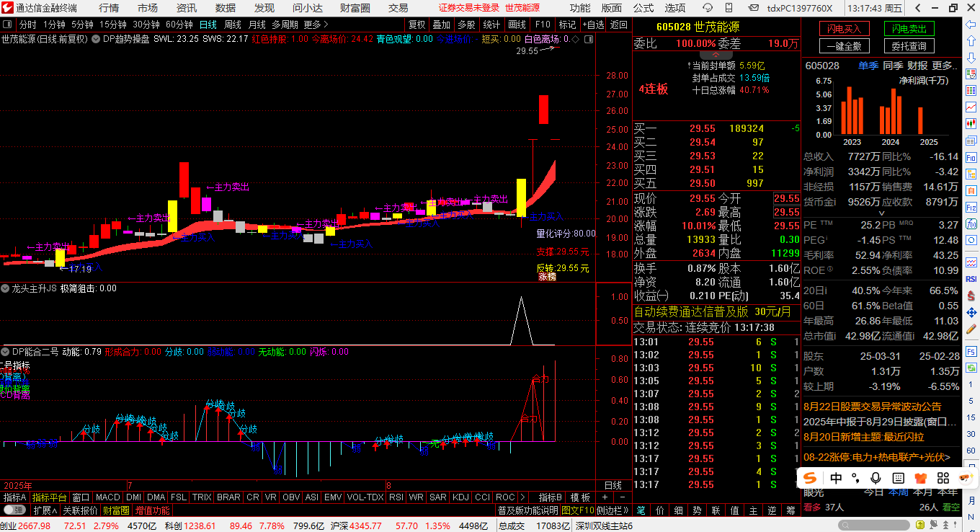Image resolution: width=980 pixels, height=532 pixels.
Task: Expand the DP能合二号 indicator dropdown
Action: pos(6,352)
